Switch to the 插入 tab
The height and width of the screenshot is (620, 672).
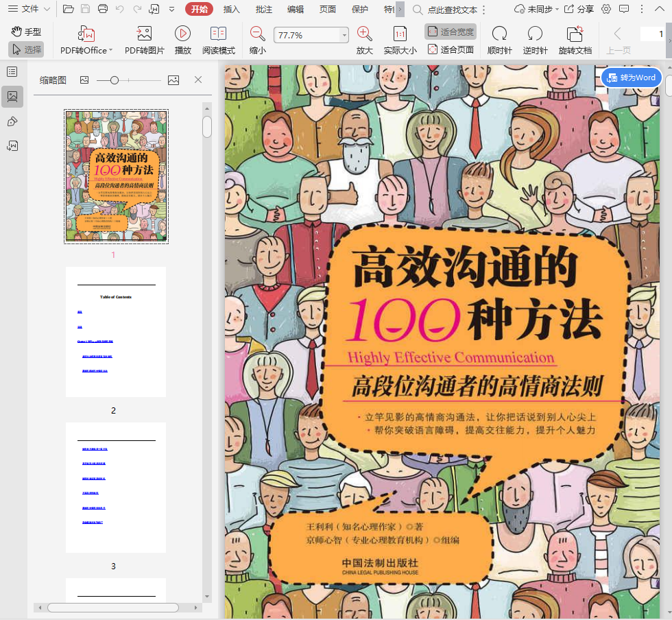click(232, 10)
